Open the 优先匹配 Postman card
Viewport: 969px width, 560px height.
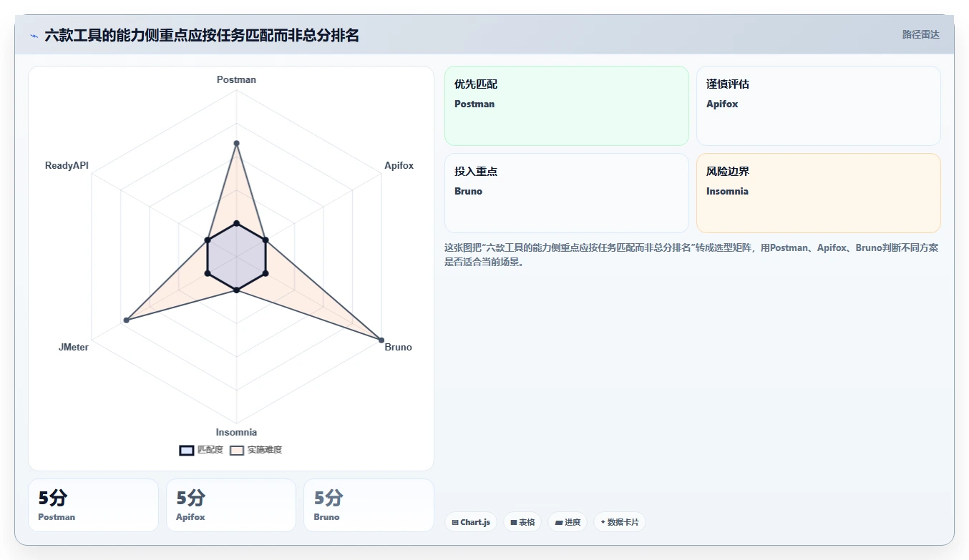click(567, 106)
